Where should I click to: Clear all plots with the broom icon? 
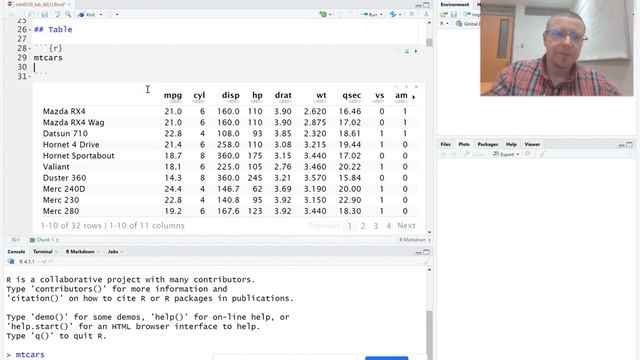tap(542, 154)
